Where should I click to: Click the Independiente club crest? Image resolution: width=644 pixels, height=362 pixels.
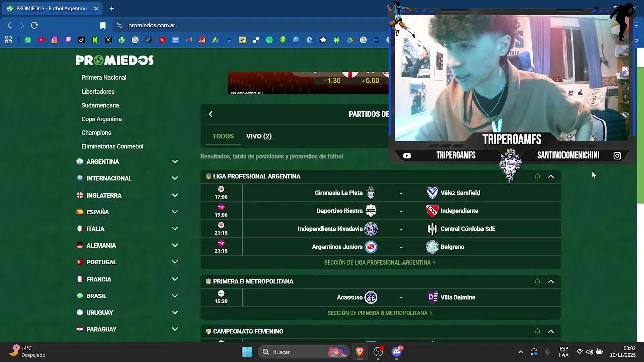pos(432,211)
